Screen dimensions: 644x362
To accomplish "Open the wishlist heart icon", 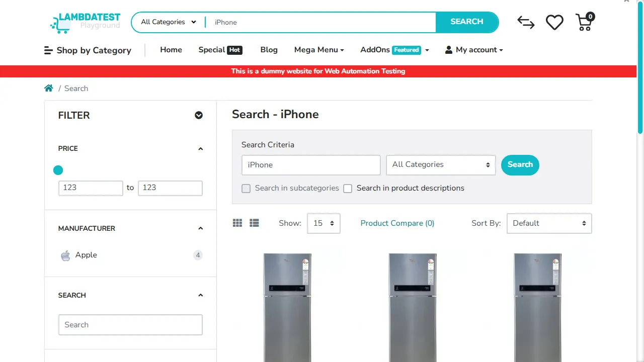I will tap(554, 22).
